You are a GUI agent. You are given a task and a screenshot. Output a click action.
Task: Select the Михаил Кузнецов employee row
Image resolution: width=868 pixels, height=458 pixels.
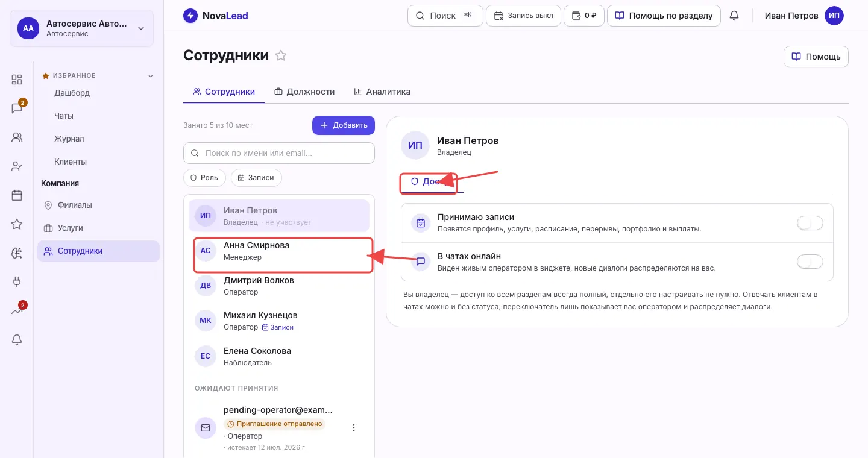click(x=279, y=321)
